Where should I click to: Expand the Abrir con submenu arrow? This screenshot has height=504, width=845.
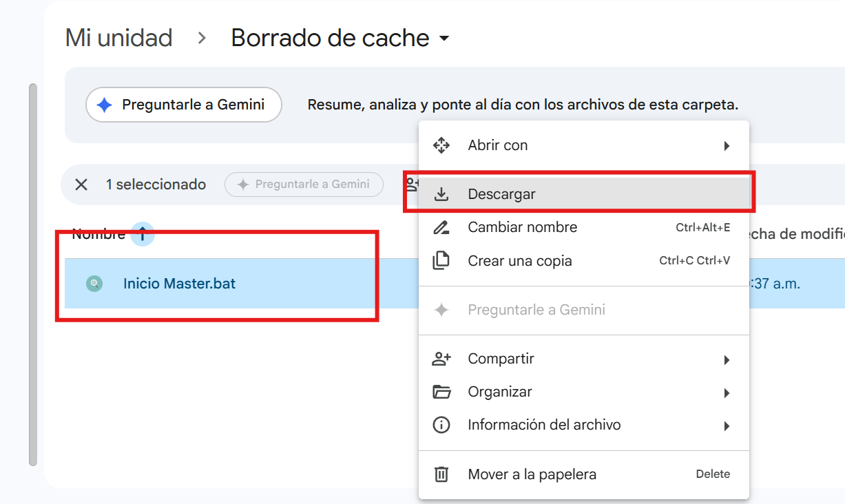tap(727, 146)
